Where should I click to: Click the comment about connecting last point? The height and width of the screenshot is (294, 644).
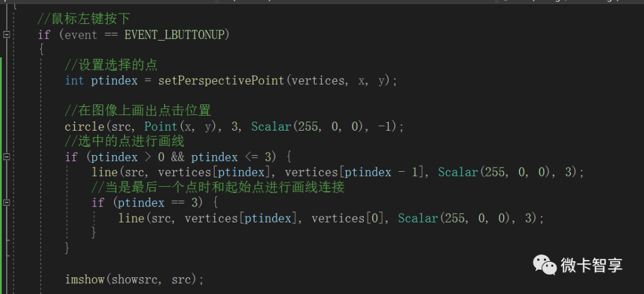tap(218, 187)
